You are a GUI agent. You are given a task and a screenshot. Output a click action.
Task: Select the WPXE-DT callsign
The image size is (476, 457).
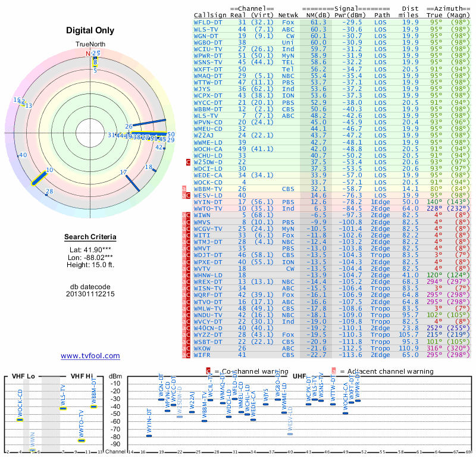pyautogui.click(x=208, y=262)
